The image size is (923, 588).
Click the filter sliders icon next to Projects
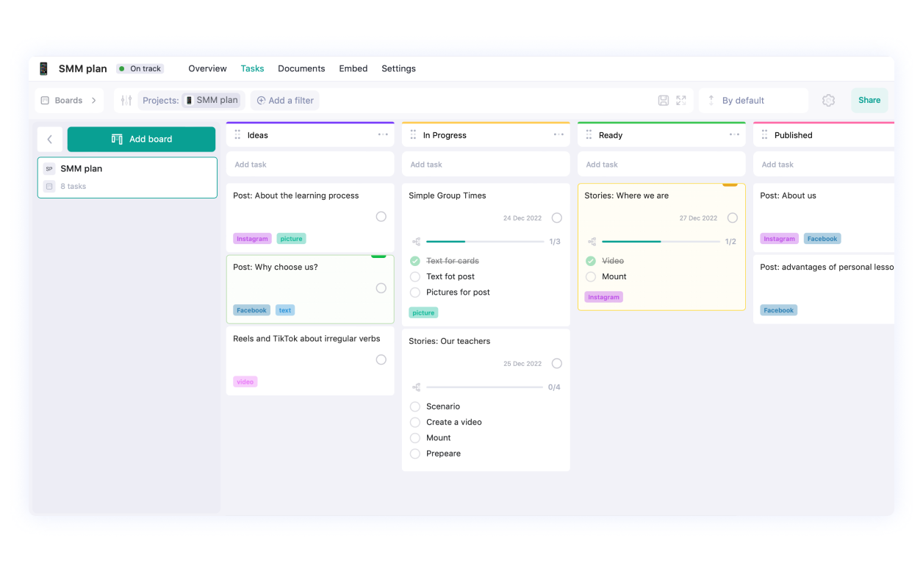(125, 99)
